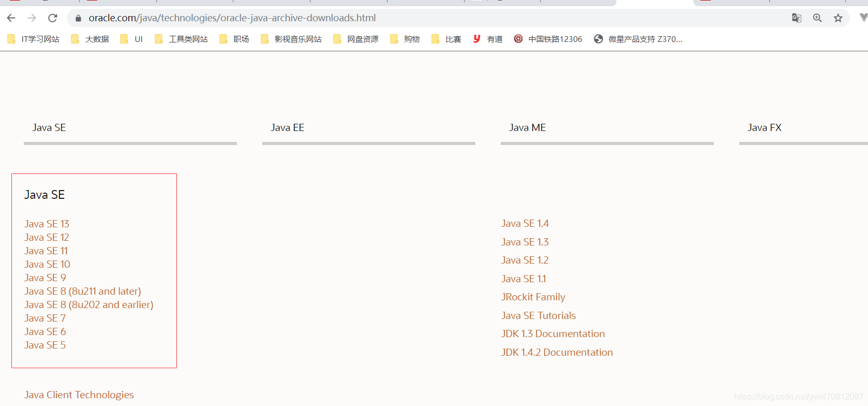Open the Java SE 10 archive link

coord(47,264)
